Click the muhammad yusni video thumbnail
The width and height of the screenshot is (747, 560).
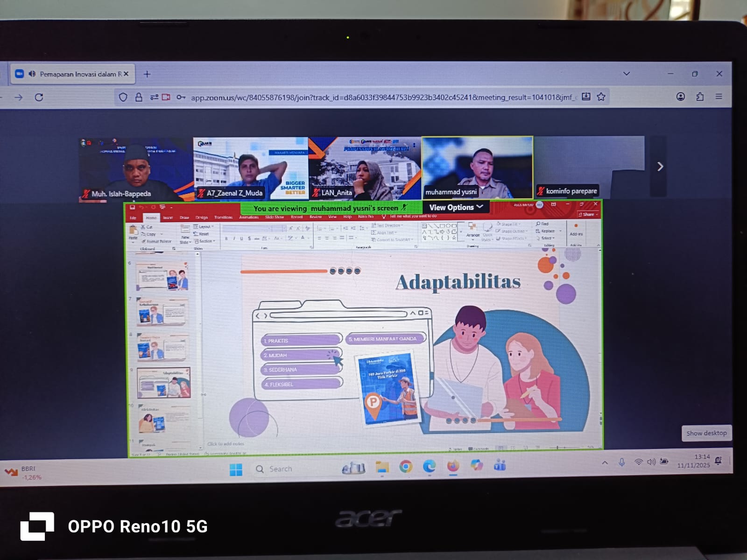[477, 167]
